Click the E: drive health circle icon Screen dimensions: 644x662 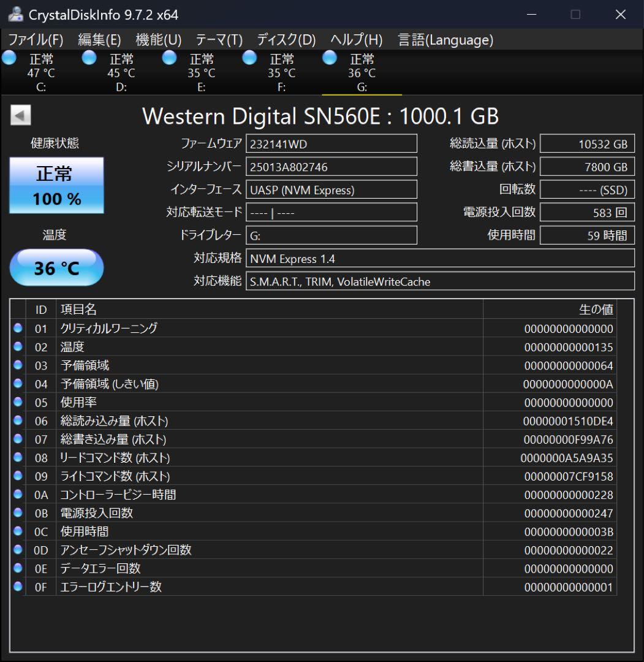pos(169,58)
